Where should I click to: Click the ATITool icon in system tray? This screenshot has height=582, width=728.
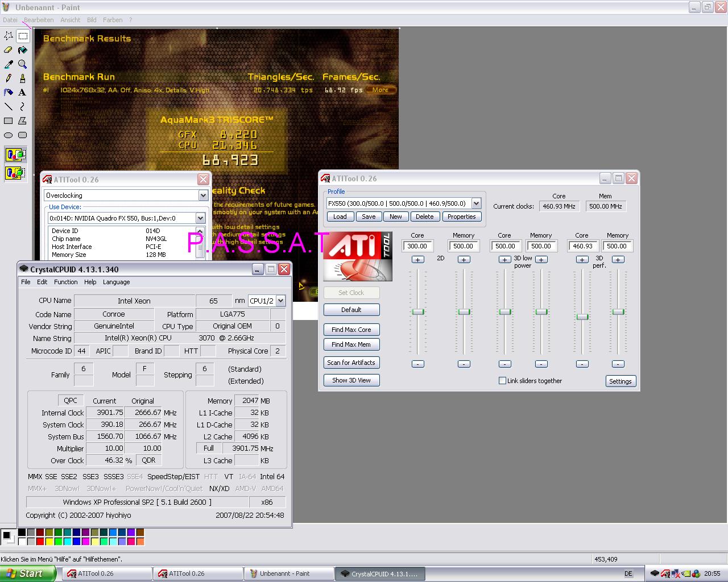[x=665, y=573]
